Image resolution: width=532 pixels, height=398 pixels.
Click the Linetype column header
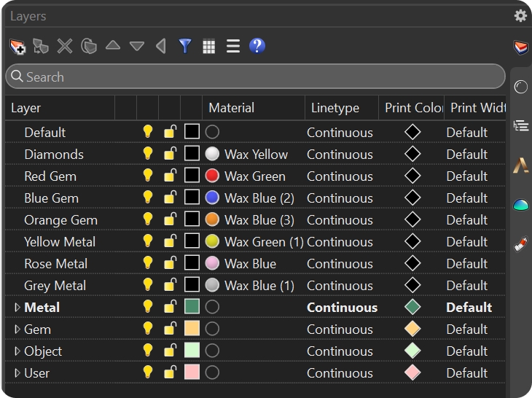(x=335, y=108)
